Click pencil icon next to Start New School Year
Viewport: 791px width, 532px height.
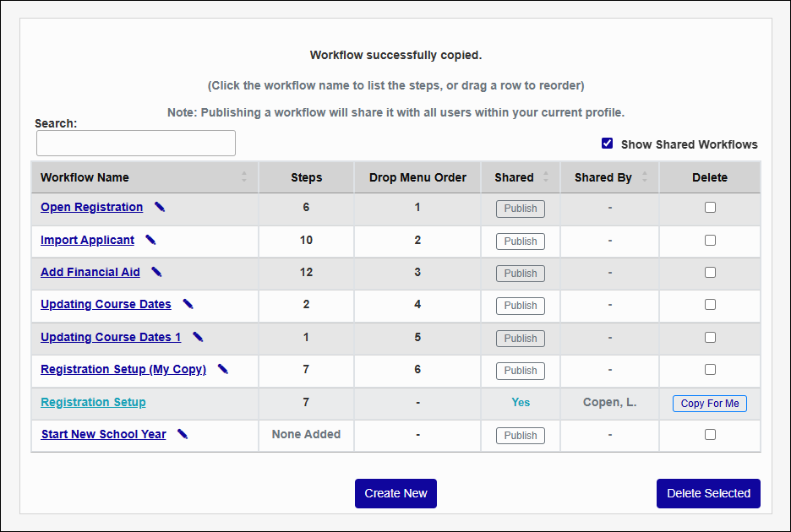183,434
